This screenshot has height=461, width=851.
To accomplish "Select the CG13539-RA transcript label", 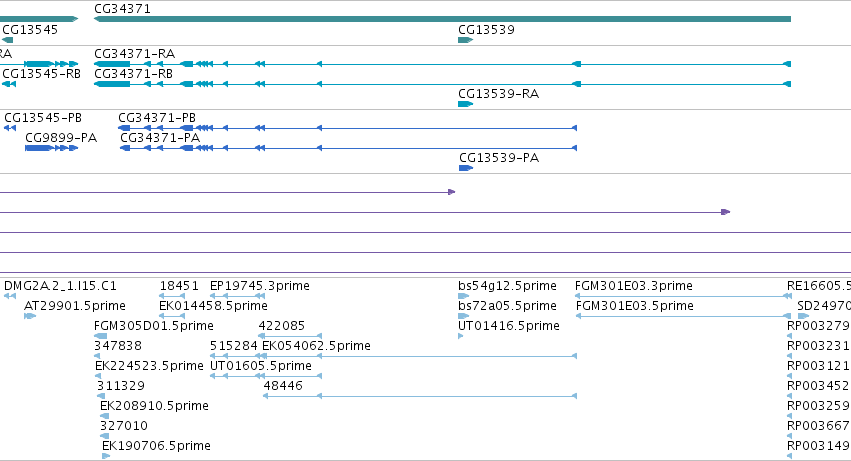I will [x=499, y=94].
